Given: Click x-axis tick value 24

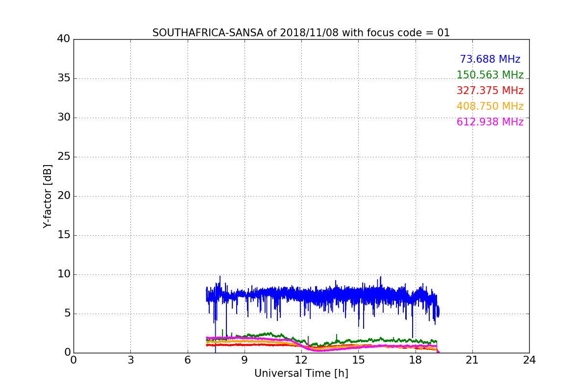Looking at the screenshot, I should [529, 360].
